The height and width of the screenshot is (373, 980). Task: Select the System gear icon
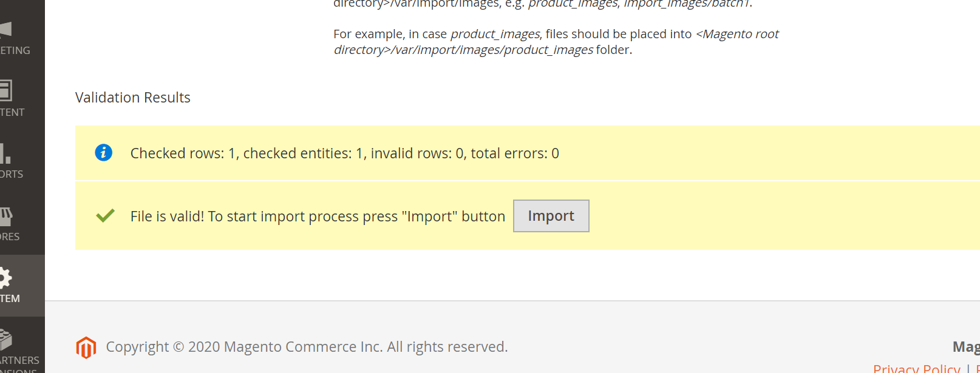[x=6, y=277]
